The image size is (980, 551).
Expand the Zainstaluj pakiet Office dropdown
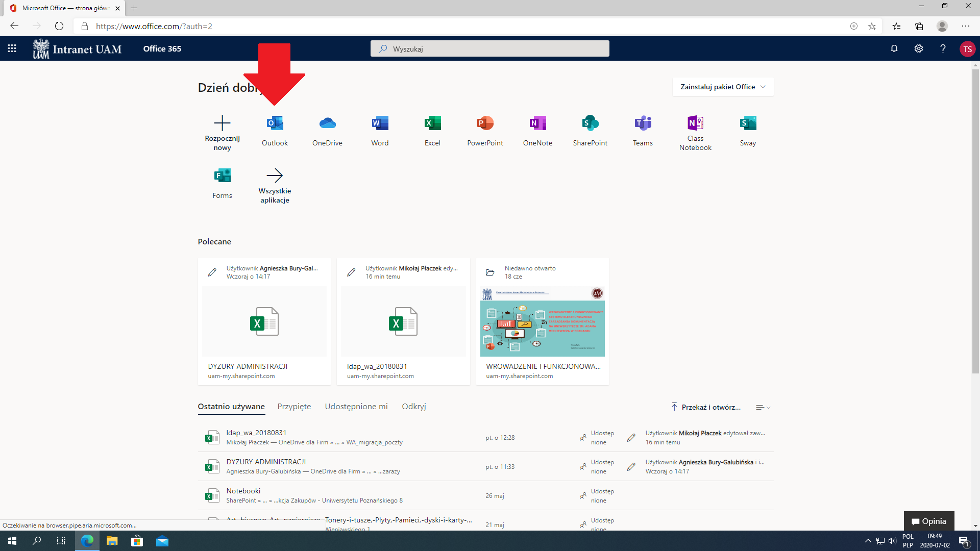click(x=723, y=87)
